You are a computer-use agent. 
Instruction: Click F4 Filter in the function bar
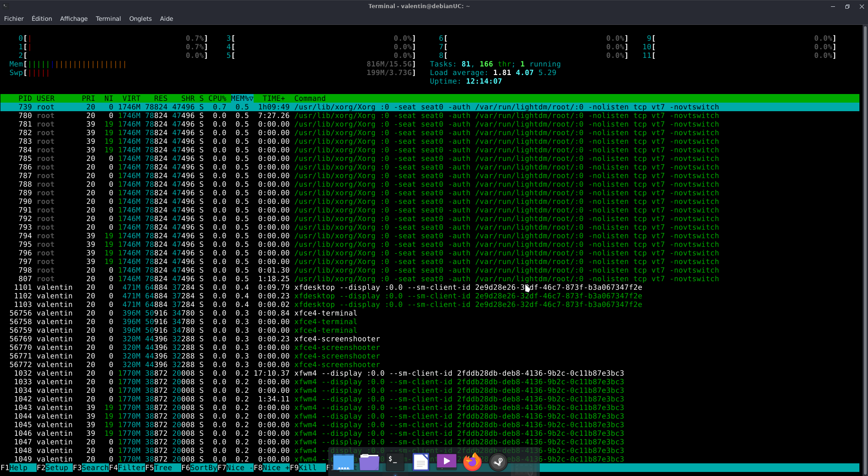click(x=127, y=467)
